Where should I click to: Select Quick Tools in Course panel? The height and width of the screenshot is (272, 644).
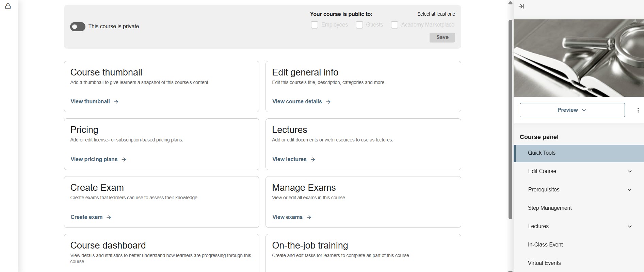pos(542,153)
